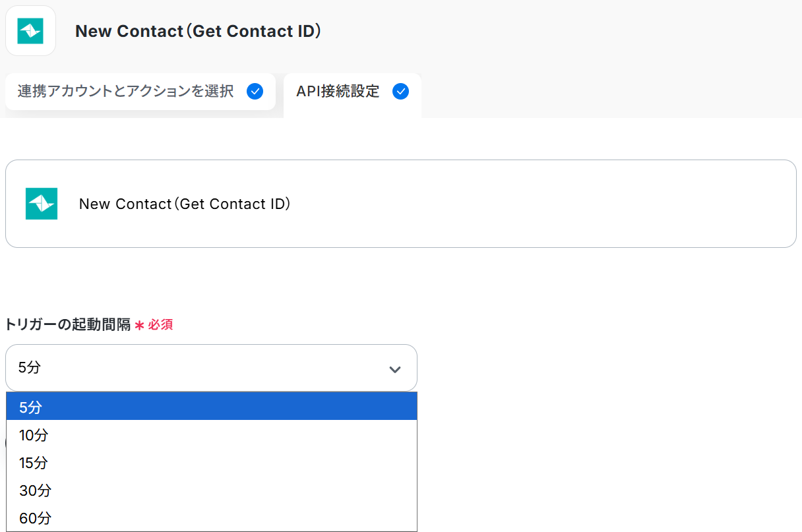Set trigger interval to 30分
802x532 pixels.
pyautogui.click(x=211, y=490)
